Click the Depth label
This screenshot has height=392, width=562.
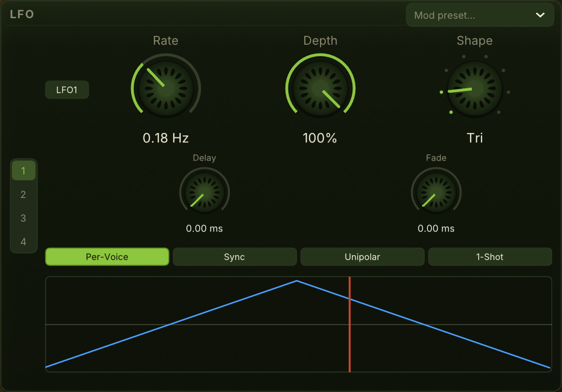tap(320, 40)
